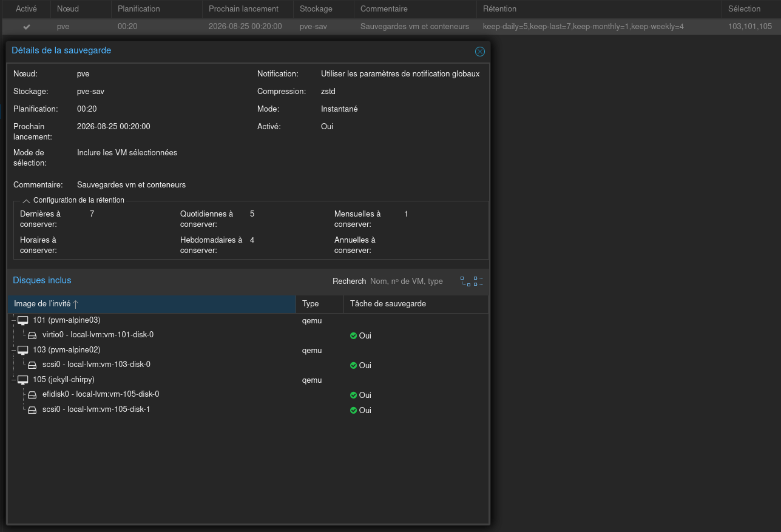Click the disk icon for vm-103-disk-0
The height and width of the screenshot is (532, 781).
point(33,365)
